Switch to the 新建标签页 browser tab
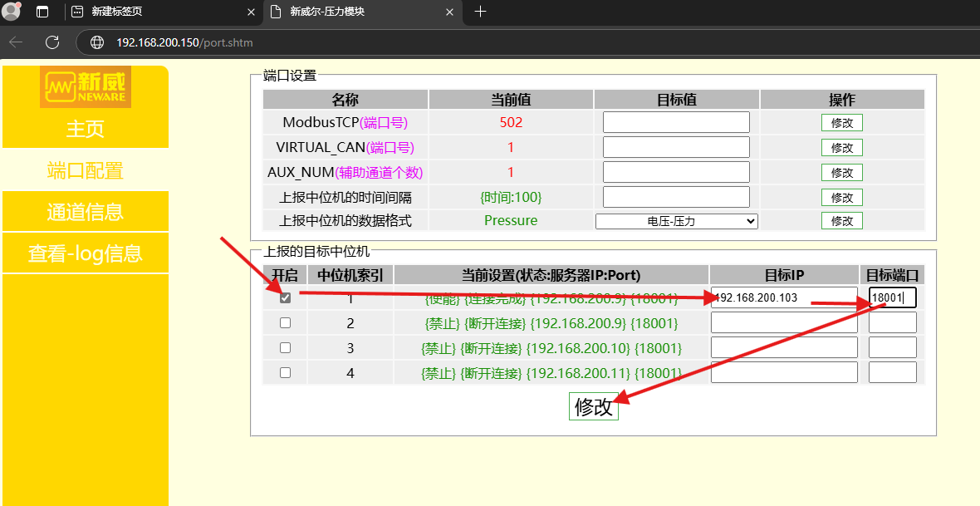Image resolution: width=980 pixels, height=506 pixels. click(x=158, y=12)
